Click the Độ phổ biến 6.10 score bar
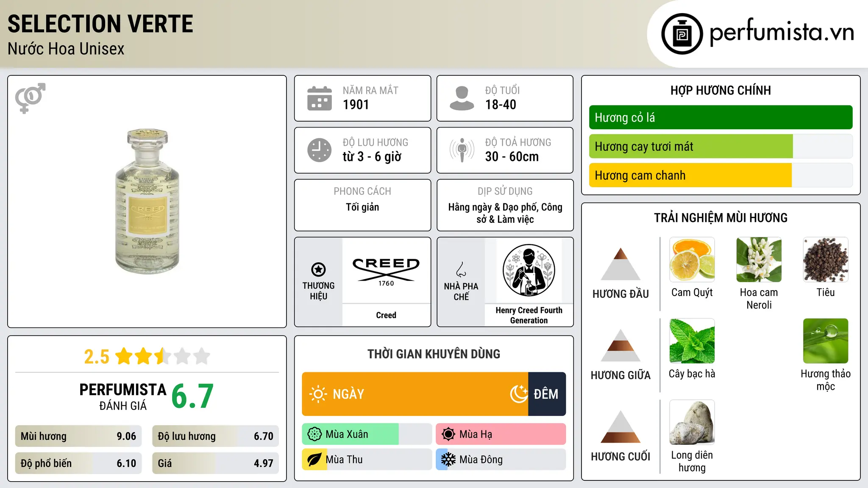Viewport: 868px width, 488px height. coord(78,463)
